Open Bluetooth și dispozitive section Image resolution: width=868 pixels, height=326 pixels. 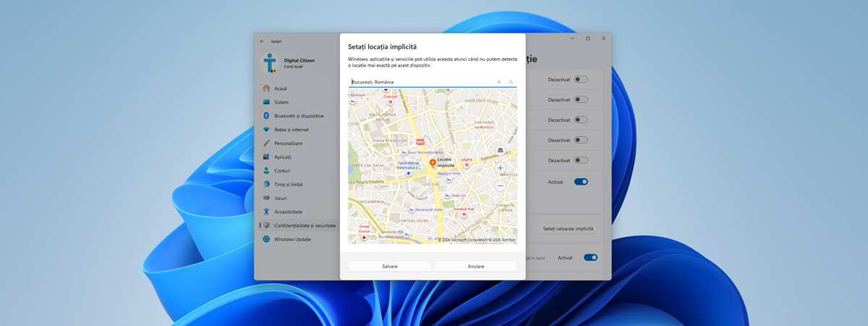click(x=298, y=116)
